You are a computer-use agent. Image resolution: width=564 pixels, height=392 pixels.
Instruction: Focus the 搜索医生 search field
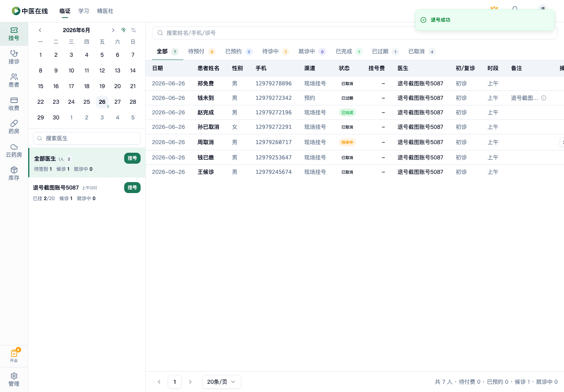(x=87, y=138)
